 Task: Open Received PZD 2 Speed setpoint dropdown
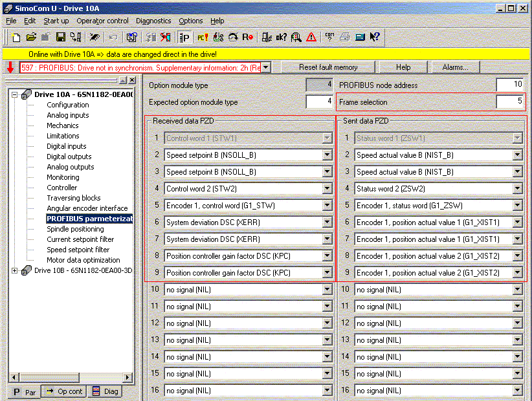pos(327,155)
